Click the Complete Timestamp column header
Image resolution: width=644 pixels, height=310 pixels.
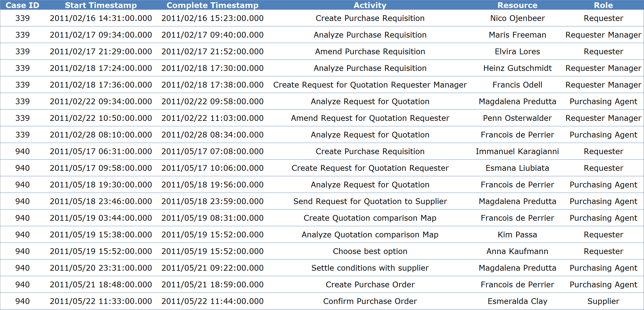tap(212, 5)
